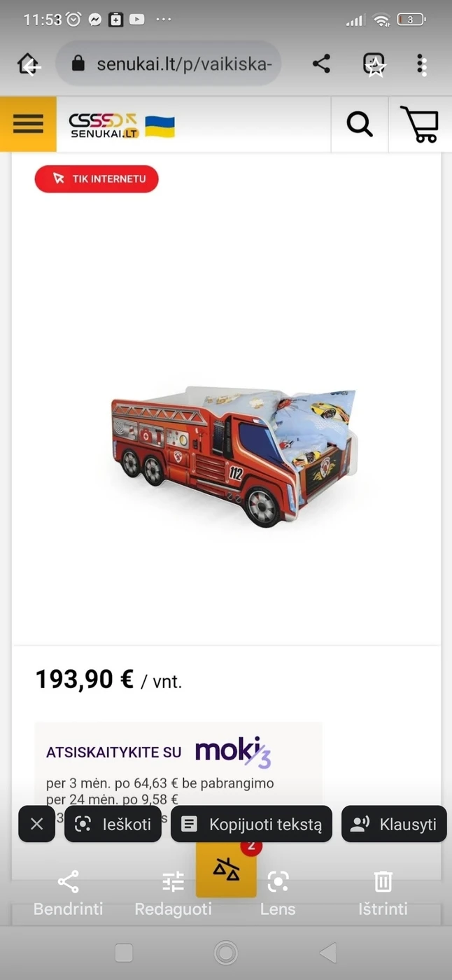Tap the search magnifier icon

[x=360, y=125]
